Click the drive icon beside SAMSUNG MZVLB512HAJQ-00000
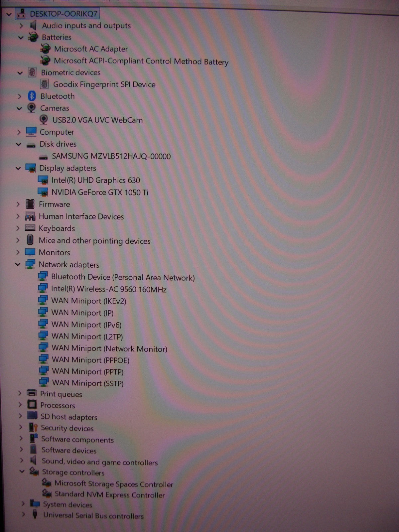Viewport: 399px width, 532px height. (x=43, y=156)
